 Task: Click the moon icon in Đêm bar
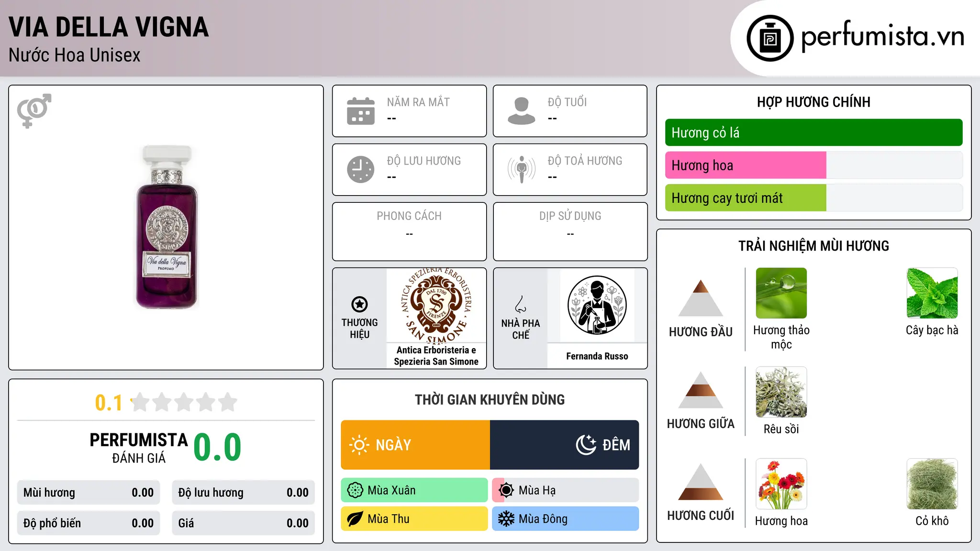[x=586, y=445]
